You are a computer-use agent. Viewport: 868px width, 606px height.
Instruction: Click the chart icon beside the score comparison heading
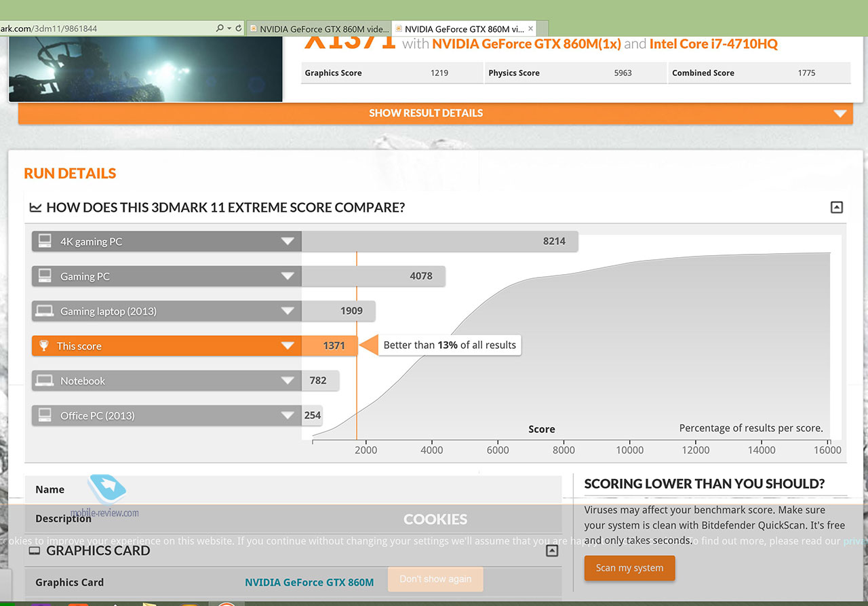point(35,208)
